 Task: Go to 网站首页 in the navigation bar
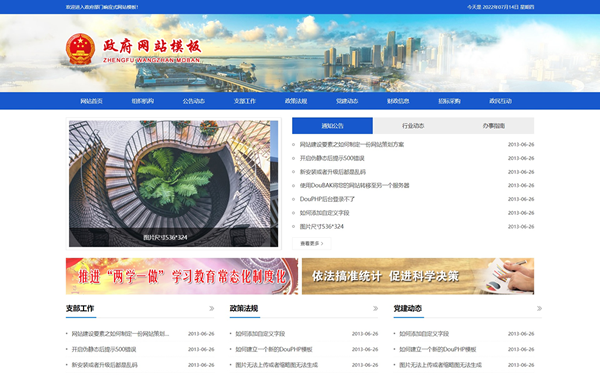point(91,101)
